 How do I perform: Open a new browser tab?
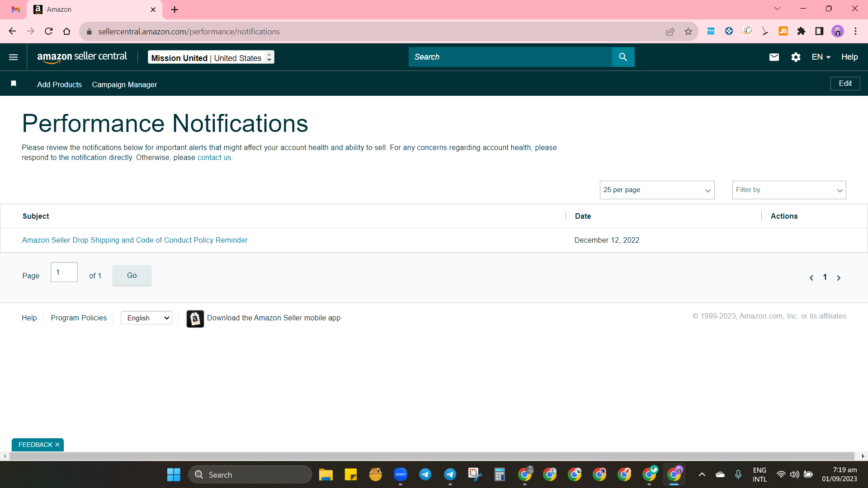point(175,9)
